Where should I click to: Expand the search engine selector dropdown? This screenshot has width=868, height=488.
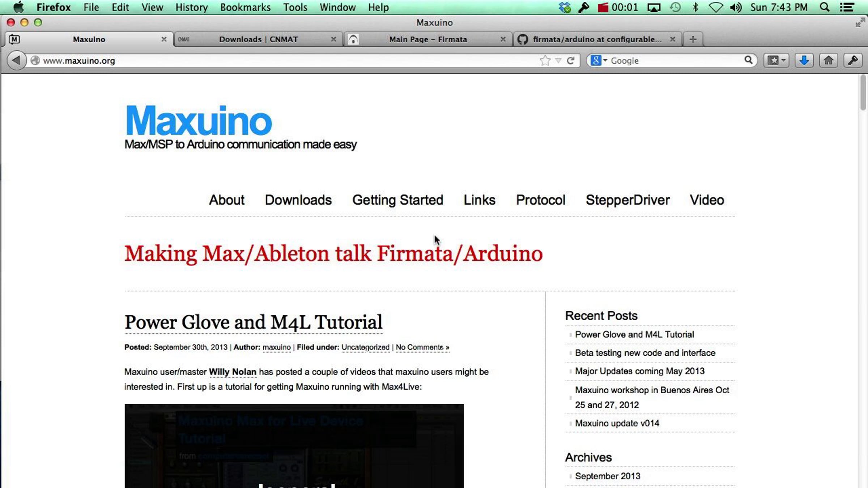pos(605,60)
